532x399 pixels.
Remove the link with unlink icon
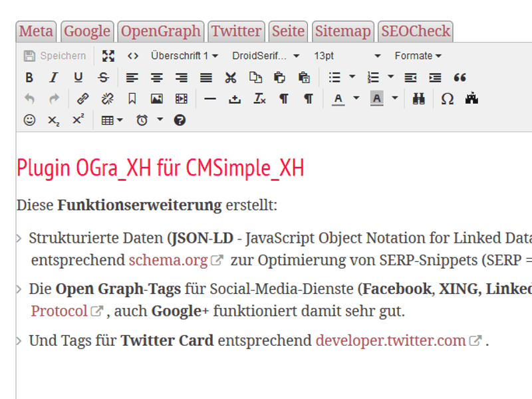click(x=107, y=99)
